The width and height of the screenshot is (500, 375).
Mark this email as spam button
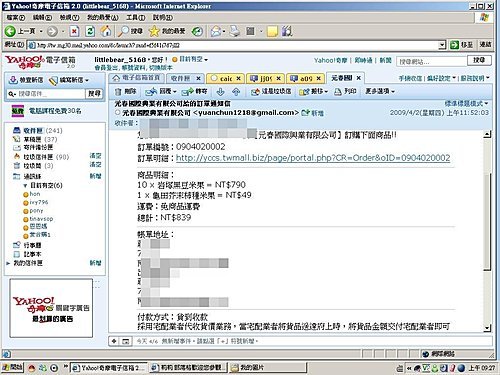(271, 91)
